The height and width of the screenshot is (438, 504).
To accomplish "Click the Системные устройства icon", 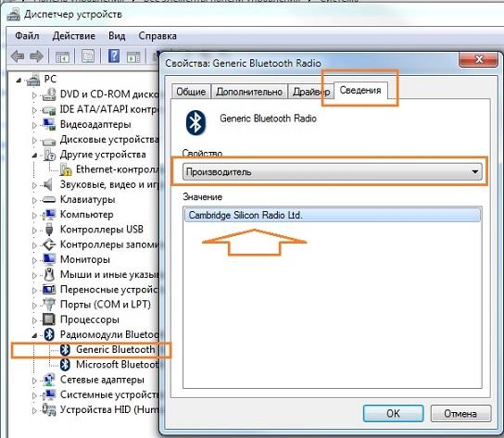I will coord(49,394).
